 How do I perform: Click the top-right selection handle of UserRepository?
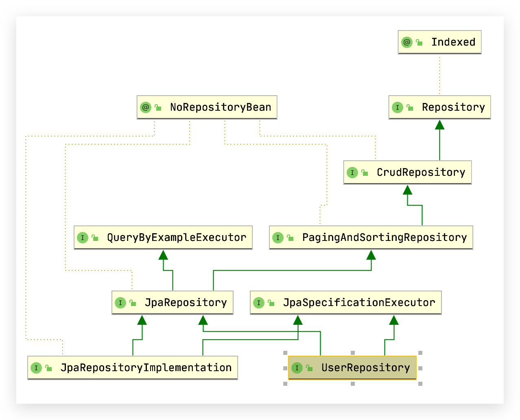click(420, 353)
